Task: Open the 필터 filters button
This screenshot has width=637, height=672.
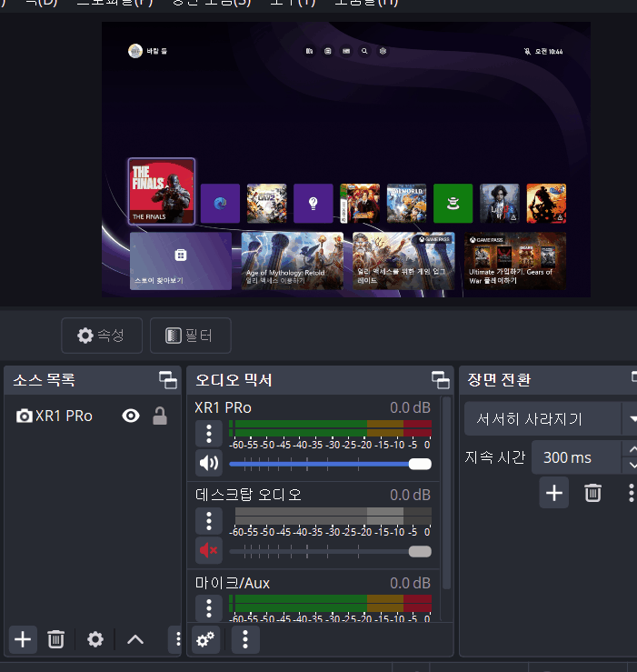Action: [191, 336]
